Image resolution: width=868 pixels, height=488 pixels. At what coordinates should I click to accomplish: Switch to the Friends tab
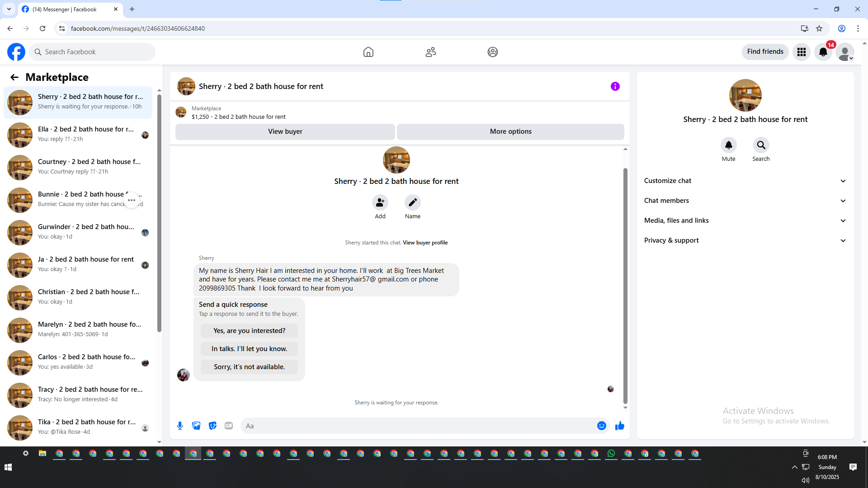point(431,52)
